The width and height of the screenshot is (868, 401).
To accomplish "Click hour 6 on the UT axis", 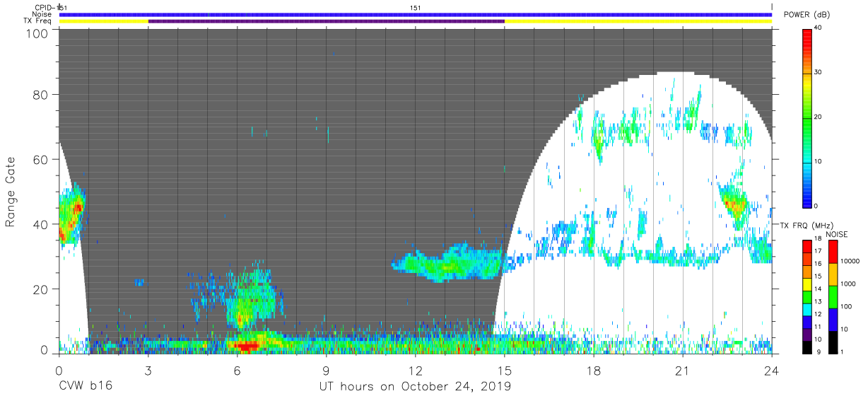I will click(237, 370).
